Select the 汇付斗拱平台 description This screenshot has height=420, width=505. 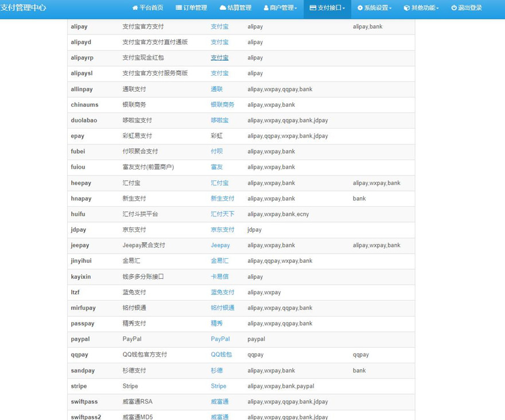[141, 214]
